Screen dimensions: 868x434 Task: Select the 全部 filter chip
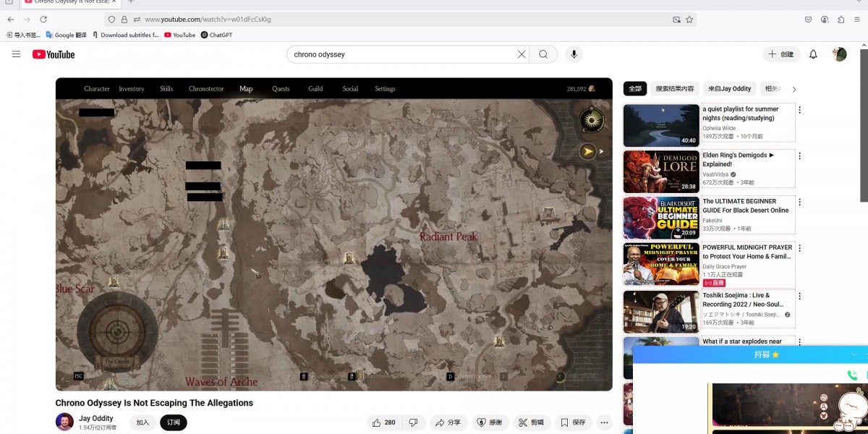635,89
